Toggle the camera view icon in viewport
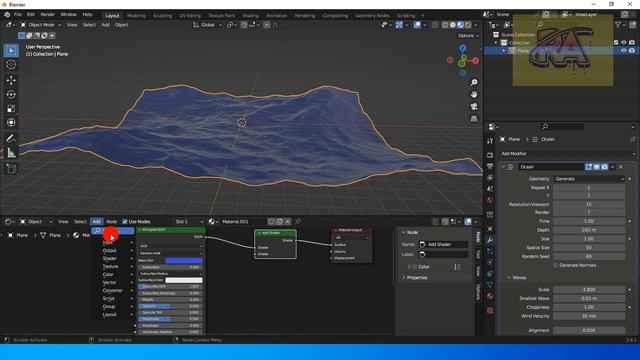 (474, 107)
